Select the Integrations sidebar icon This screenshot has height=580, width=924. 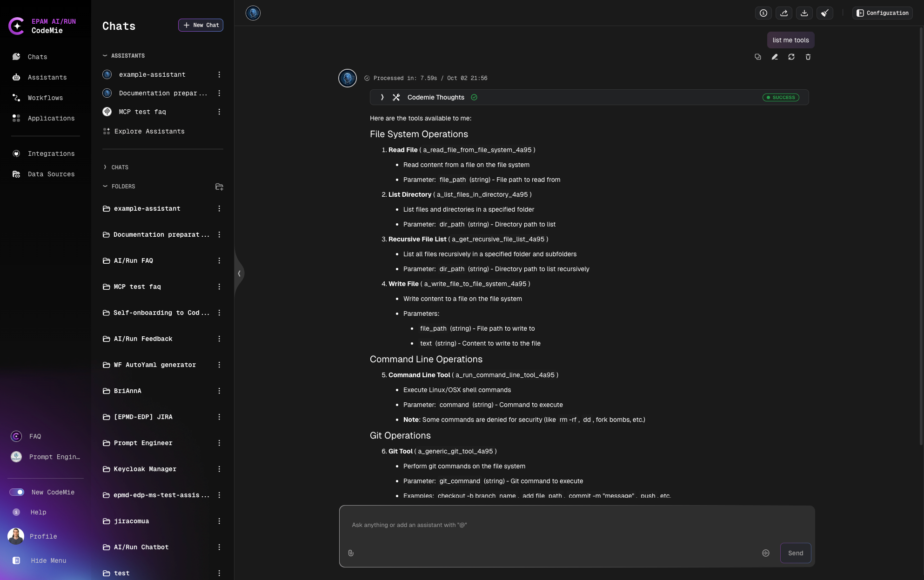pyautogui.click(x=16, y=153)
